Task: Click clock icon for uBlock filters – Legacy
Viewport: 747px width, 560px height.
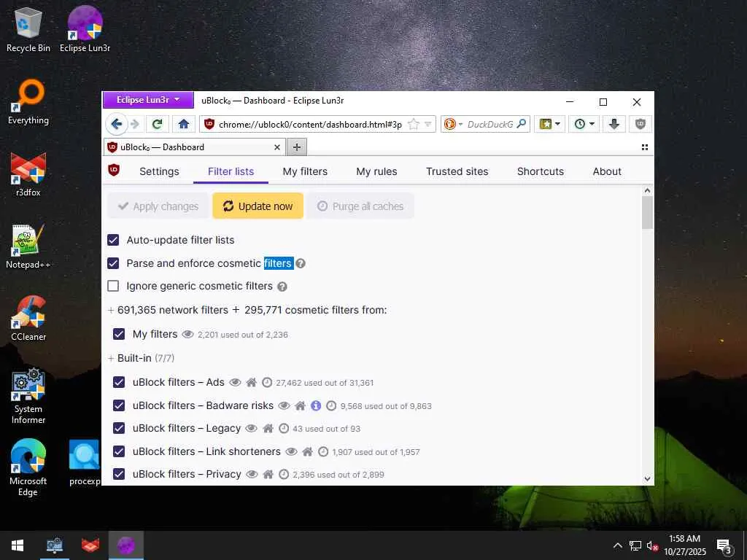Action: 284,428
